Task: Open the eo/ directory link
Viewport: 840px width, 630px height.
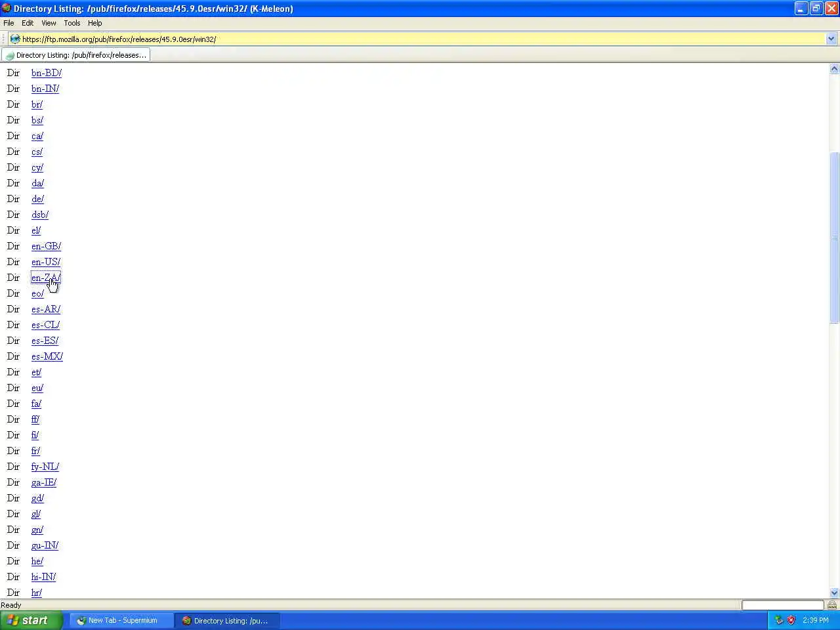Action: pyautogui.click(x=37, y=293)
